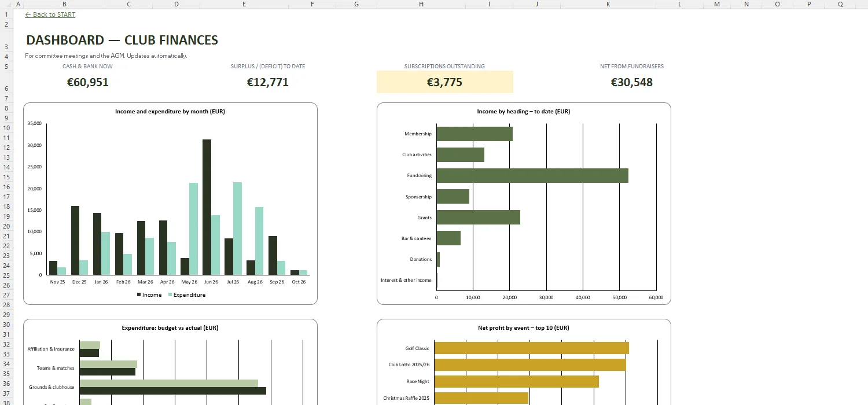Follow the Back to START link

point(50,14)
